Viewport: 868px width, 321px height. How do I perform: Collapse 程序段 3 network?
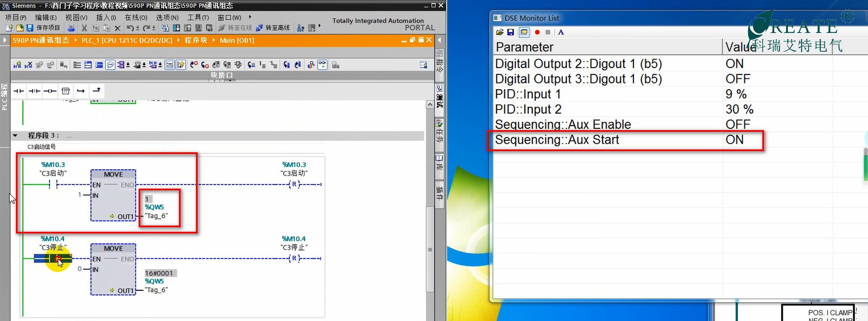coord(15,136)
